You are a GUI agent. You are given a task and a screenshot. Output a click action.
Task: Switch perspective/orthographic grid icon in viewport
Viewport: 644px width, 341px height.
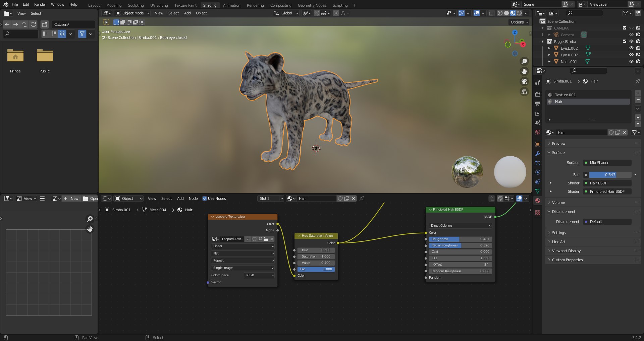click(x=524, y=92)
